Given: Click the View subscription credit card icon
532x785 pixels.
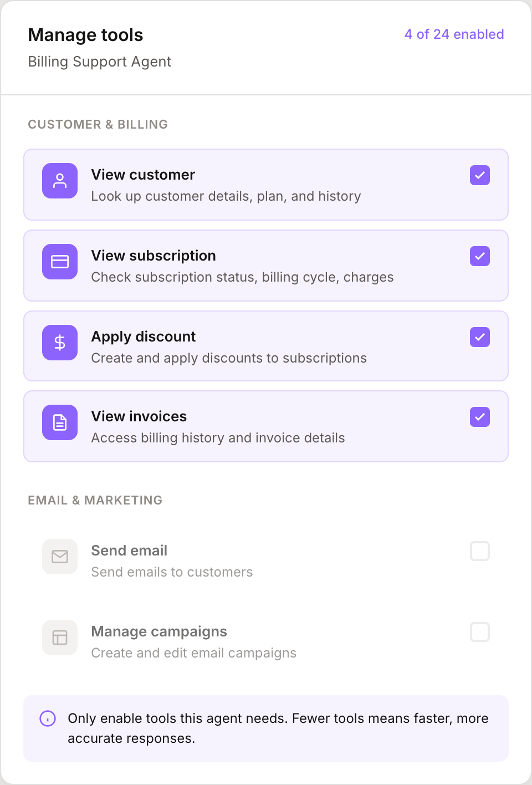Looking at the screenshot, I should pos(59,262).
